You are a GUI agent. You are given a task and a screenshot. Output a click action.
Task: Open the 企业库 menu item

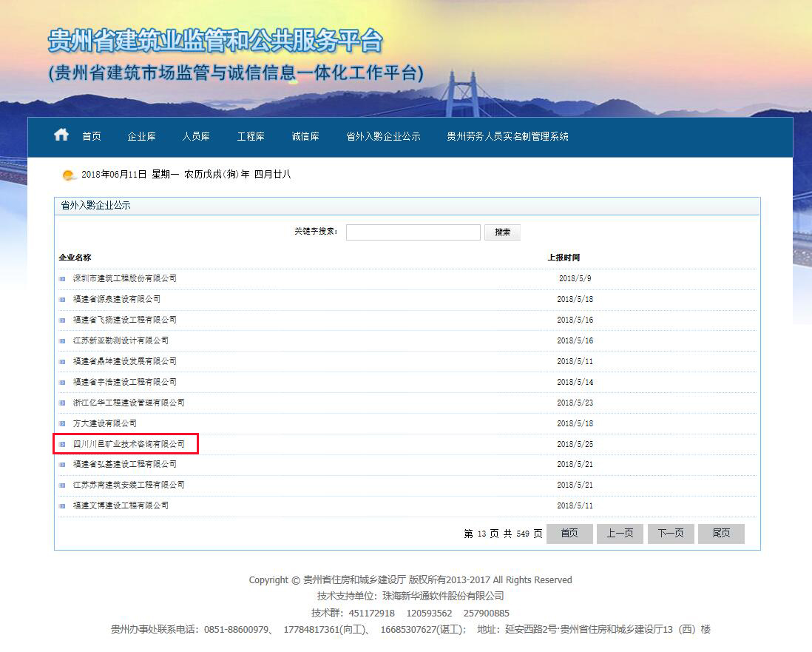click(141, 137)
